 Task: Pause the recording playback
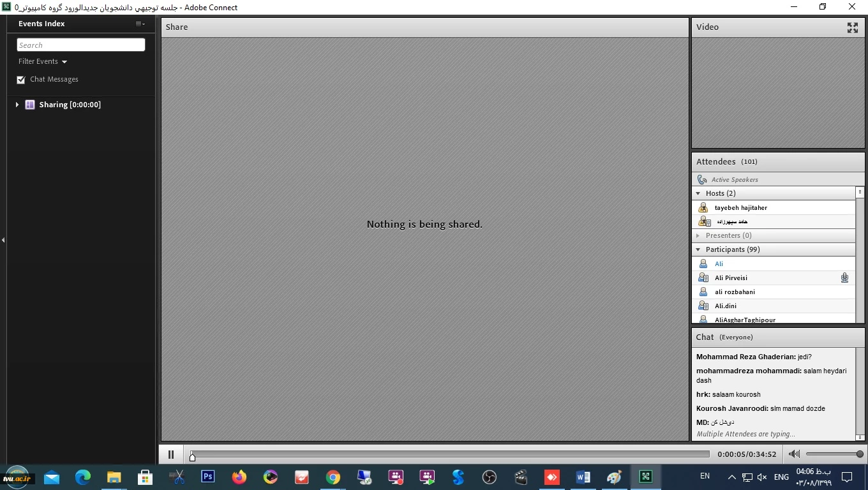171,454
